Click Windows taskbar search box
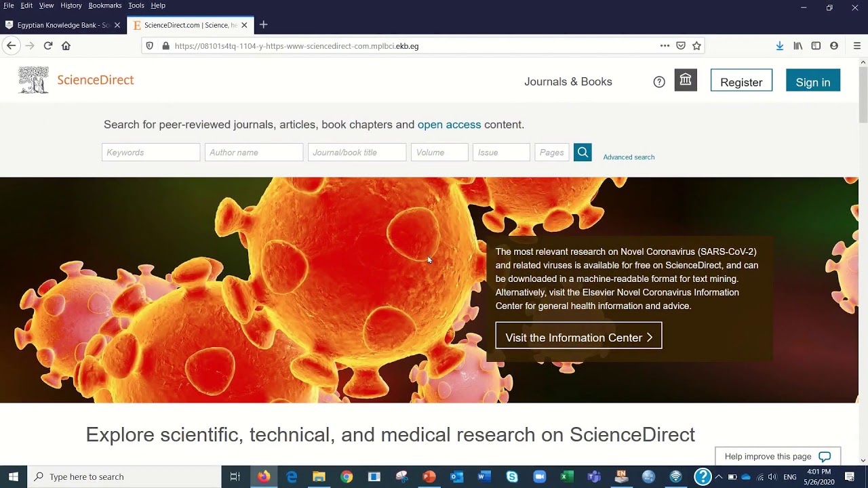 pos(124,476)
